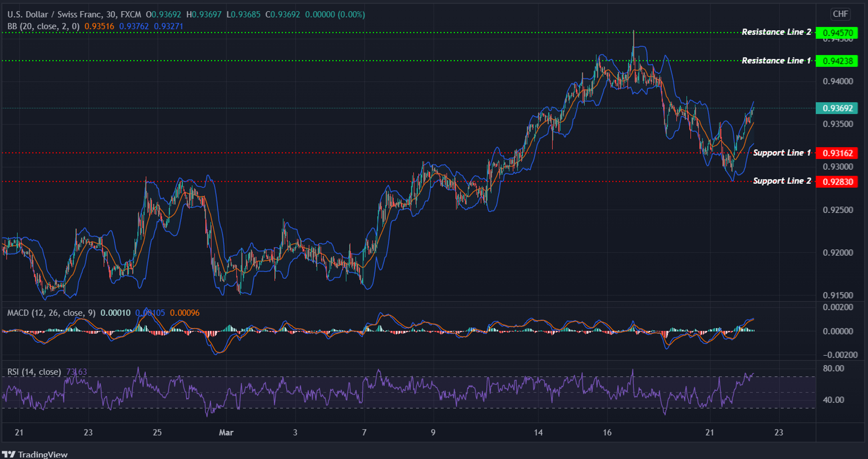Click the Resistance Line 1 price label 0.94238
This screenshot has width=868, height=459.
837,61
